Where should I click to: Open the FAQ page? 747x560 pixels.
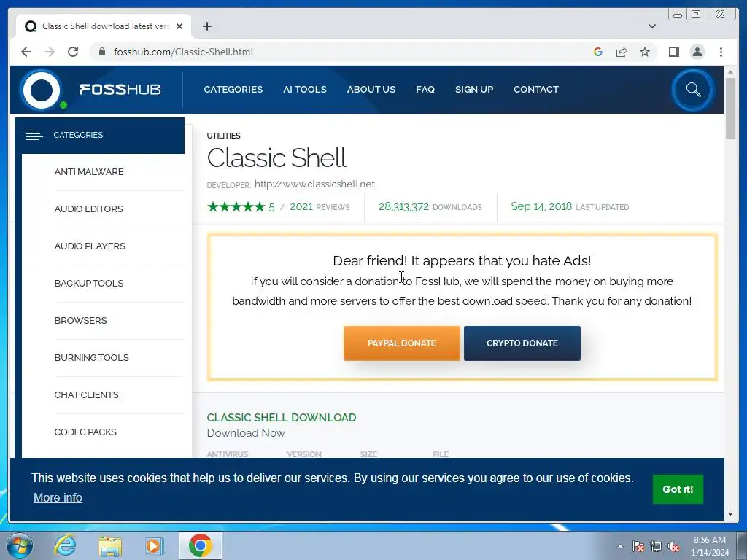(425, 90)
